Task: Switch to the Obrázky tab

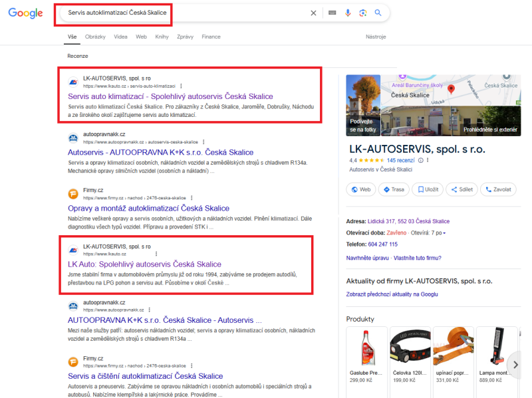Action: point(95,37)
